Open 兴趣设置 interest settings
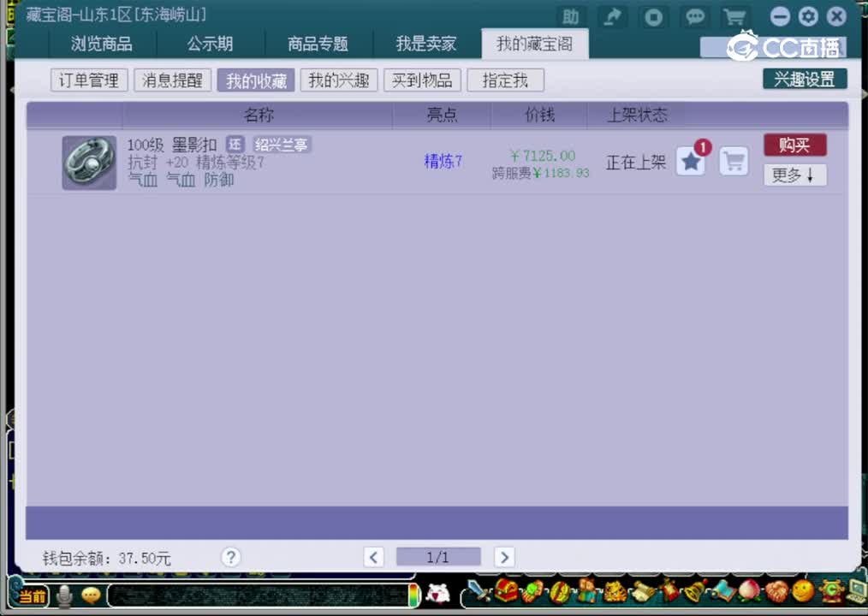868x616 pixels. click(x=804, y=77)
